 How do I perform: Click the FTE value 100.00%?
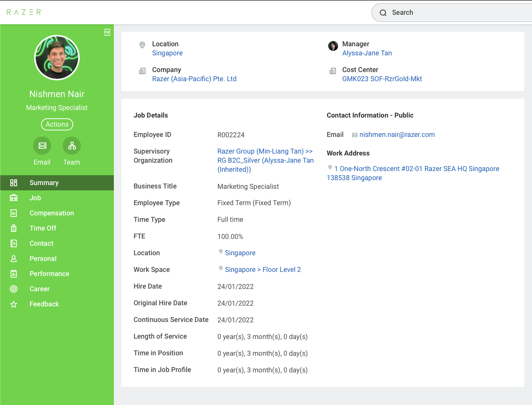230,237
